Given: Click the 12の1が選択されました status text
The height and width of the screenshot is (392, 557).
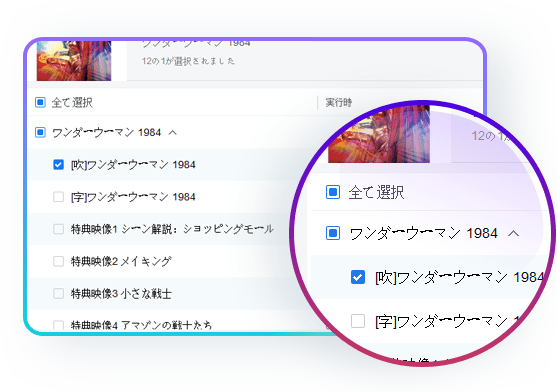Looking at the screenshot, I should click(x=188, y=61).
